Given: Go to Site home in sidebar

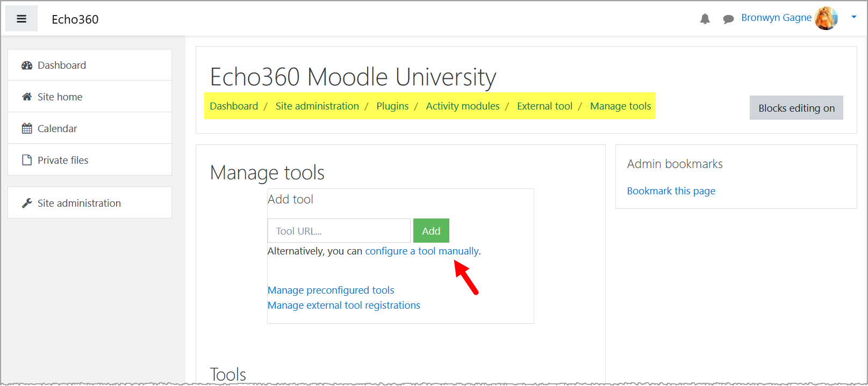Looking at the screenshot, I should click(x=90, y=97).
